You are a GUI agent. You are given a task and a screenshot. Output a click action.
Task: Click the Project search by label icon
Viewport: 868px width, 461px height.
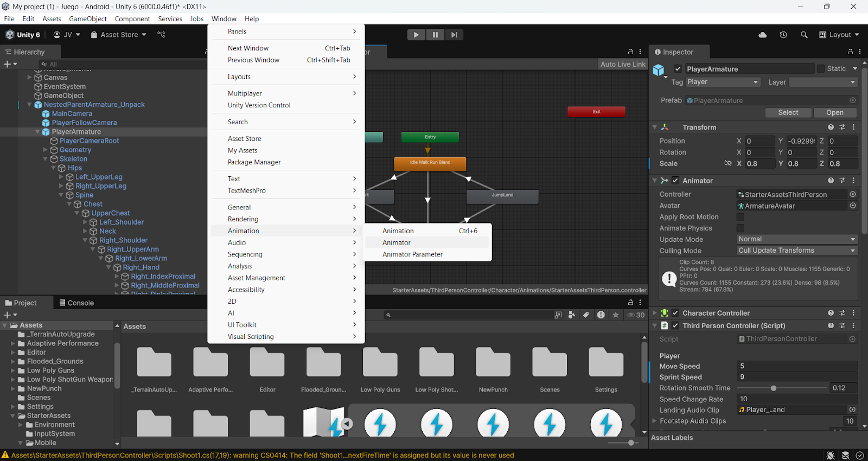tap(586, 315)
